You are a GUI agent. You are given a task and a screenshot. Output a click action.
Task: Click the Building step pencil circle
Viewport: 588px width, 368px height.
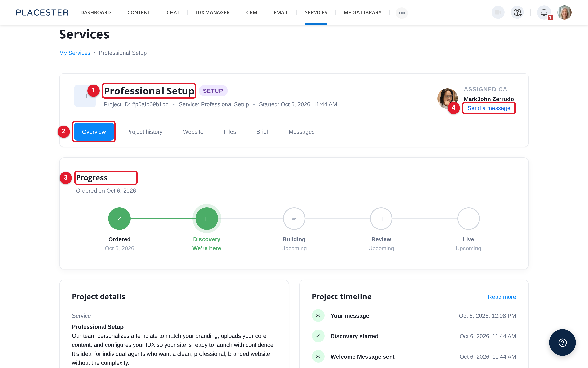[294, 219]
